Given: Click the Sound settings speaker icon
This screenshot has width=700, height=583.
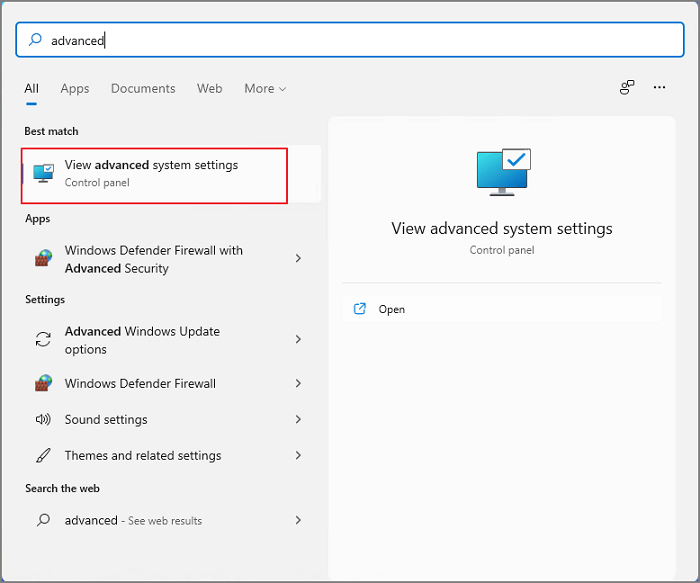Looking at the screenshot, I should click(43, 420).
